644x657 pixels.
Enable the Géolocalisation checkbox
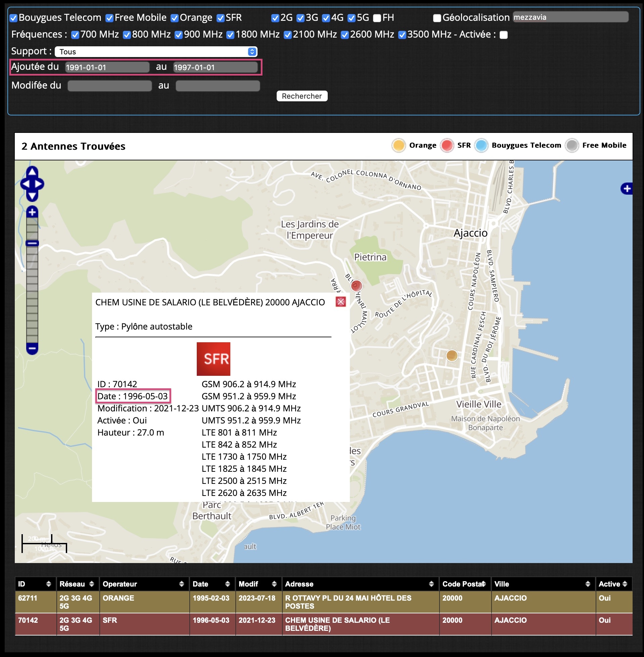tap(437, 18)
